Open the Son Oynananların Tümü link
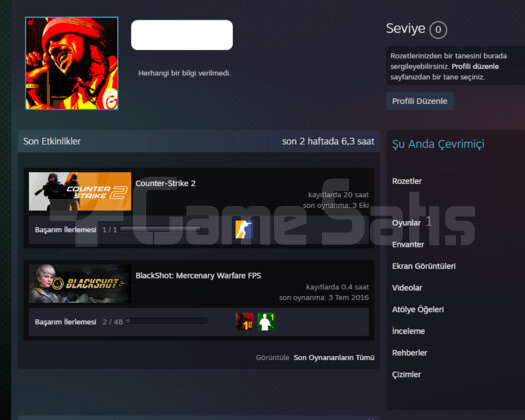525x420 pixels. click(334, 357)
